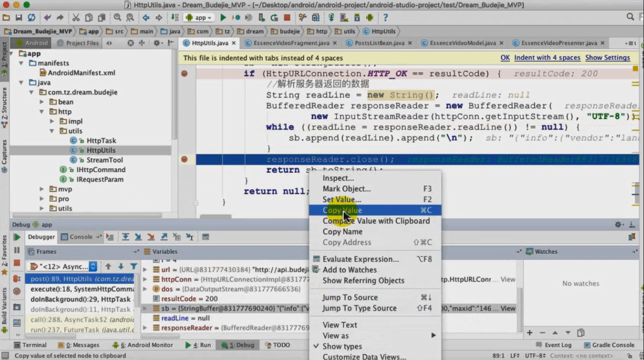This screenshot has width=644, height=360.
Task: Open the Gradle Console button
Action: click(x=609, y=345)
